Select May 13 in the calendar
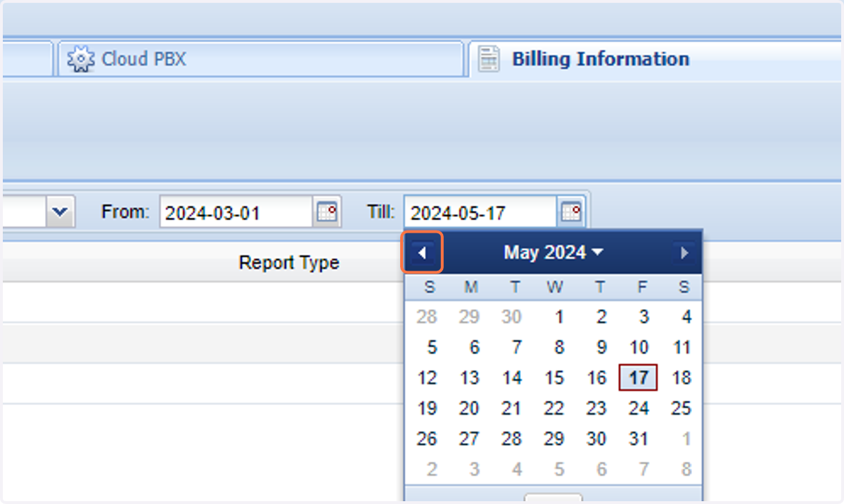844x504 pixels. [x=469, y=378]
